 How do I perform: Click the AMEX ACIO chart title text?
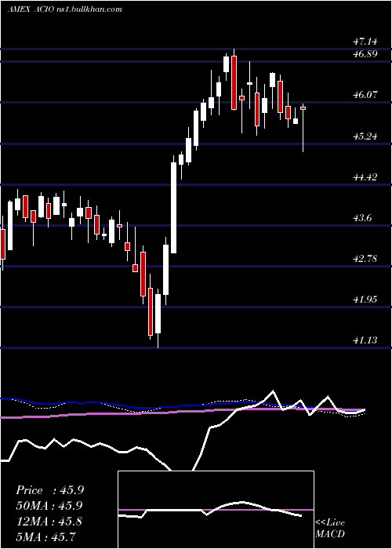[x=65, y=9]
